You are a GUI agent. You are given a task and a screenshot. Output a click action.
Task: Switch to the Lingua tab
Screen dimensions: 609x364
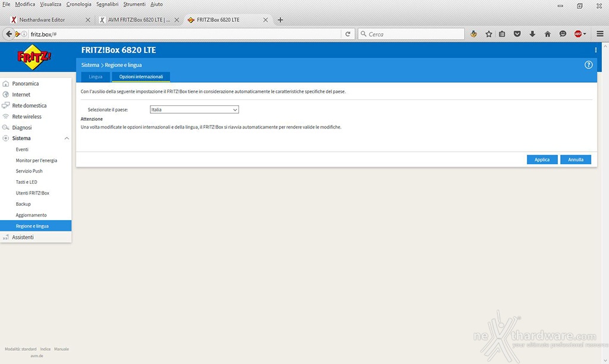point(96,77)
